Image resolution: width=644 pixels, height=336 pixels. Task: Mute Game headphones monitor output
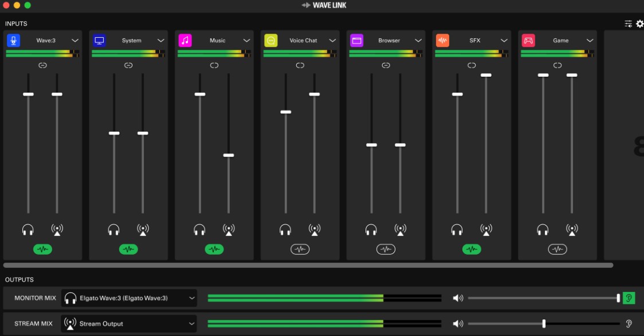tap(543, 230)
